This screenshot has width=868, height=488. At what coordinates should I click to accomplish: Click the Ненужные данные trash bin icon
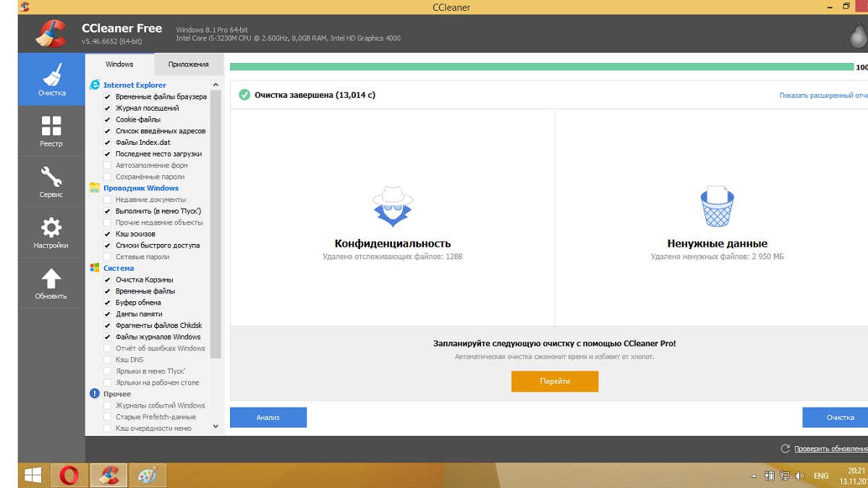pos(717,206)
